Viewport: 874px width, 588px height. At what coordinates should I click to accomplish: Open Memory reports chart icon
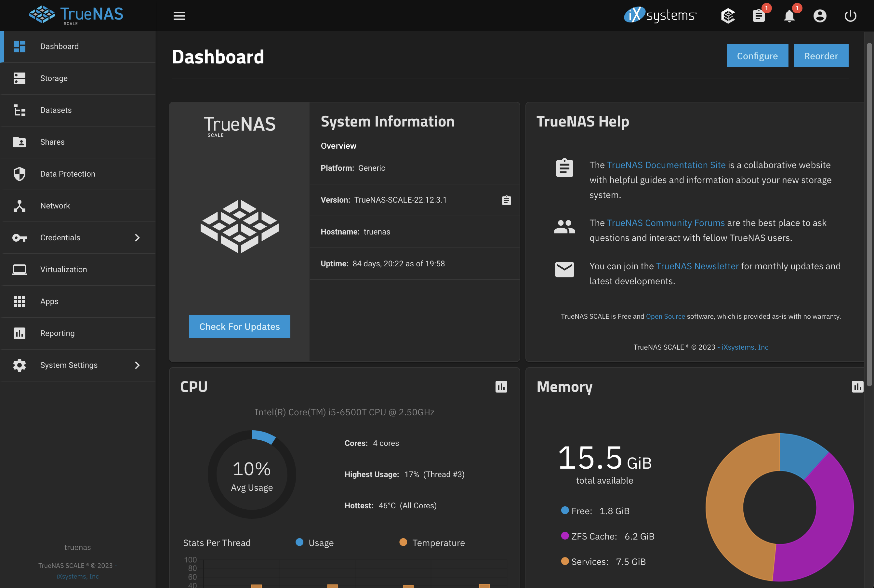coord(857,387)
